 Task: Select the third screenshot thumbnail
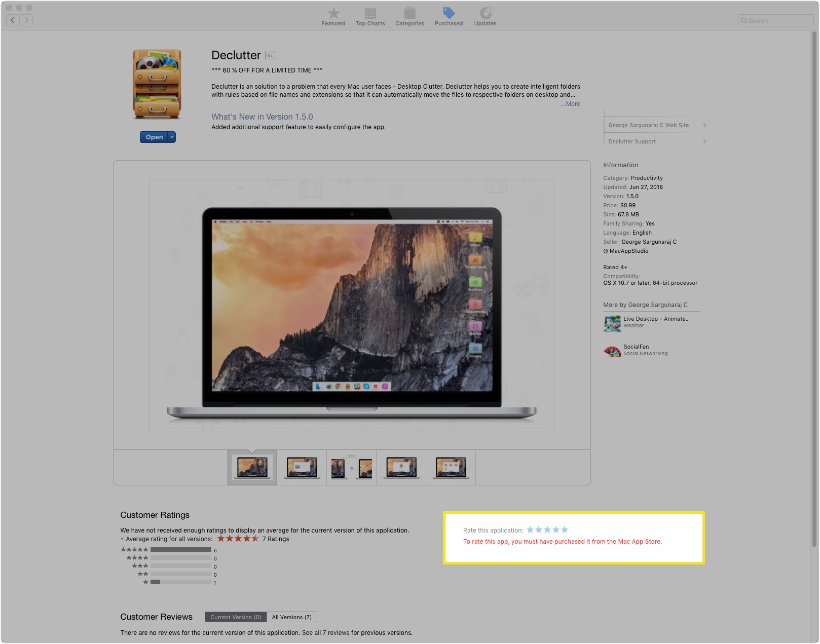(352, 467)
